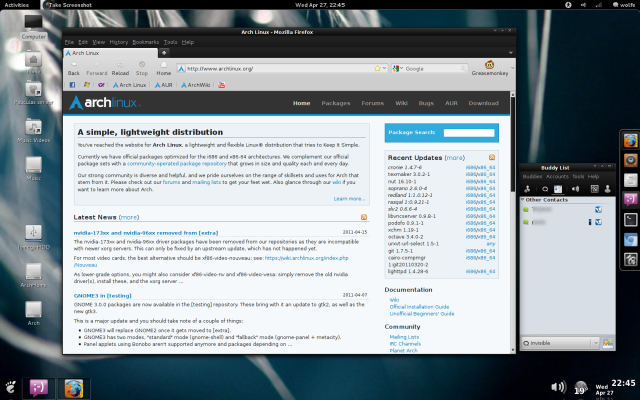Click the AUR bookmark in bookmarks toolbar
Image resolution: width=640 pixels, height=400 pixels.
tap(163, 85)
